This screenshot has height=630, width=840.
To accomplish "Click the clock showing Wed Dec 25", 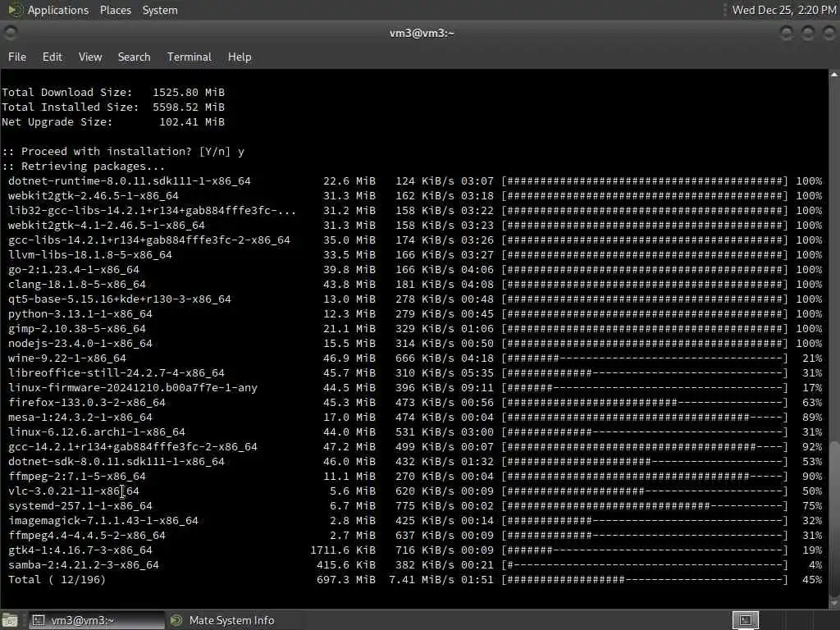I will pos(783,10).
